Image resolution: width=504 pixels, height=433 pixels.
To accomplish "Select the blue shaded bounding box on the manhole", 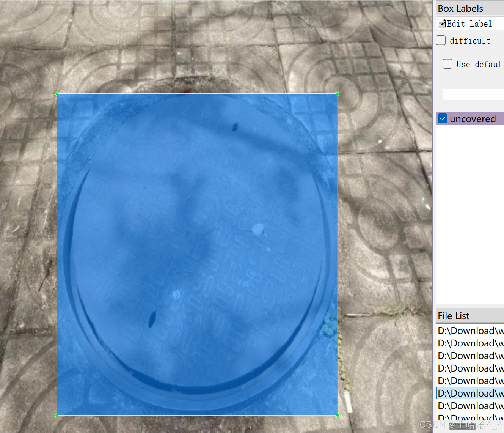I will click(x=197, y=254).
